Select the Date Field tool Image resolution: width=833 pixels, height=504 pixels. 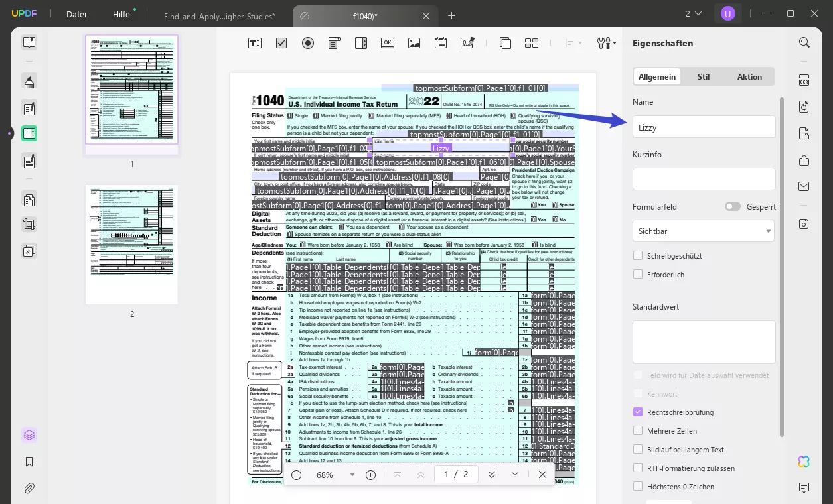tap(441, 43)
